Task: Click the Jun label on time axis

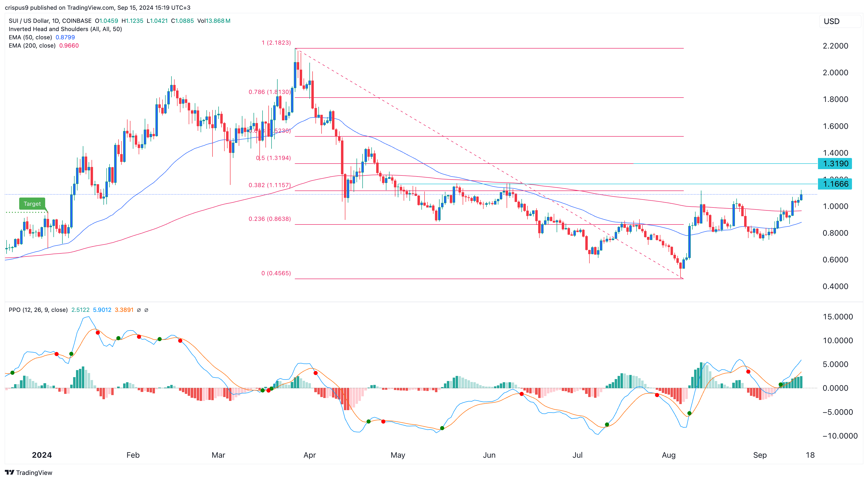Action: (x=489, y=456)
